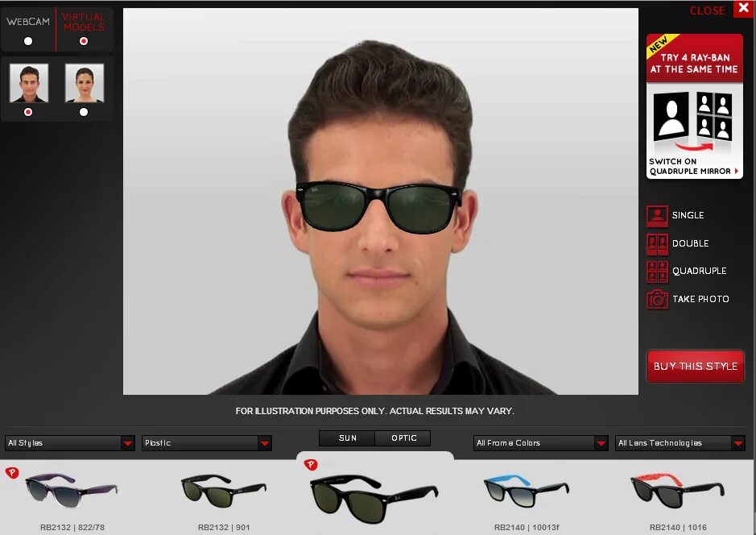756x535 pixels.
Task: Click the question mark badge above center sunglasses
Action: click(x=311, y=465)
